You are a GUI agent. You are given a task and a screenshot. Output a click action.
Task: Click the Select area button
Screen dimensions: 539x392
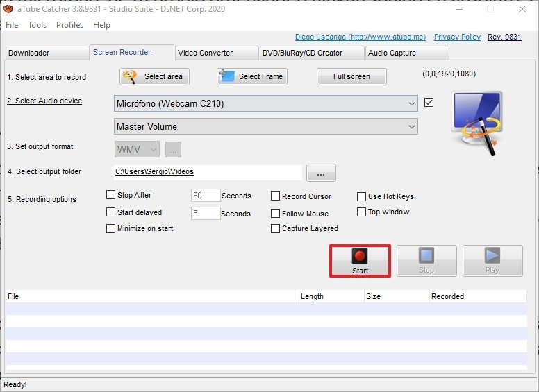[154, 76]
